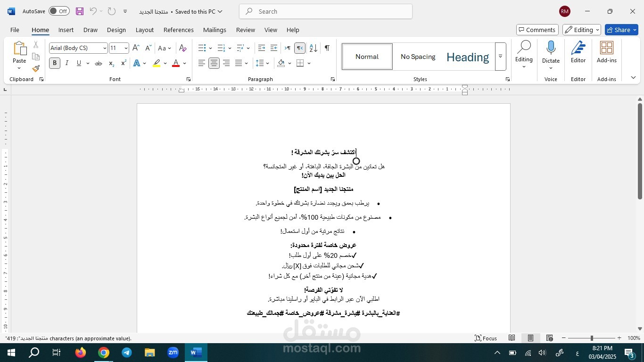Toggle Underline formatting
This screenshot has width=644, height=362.
coord(79,63)
